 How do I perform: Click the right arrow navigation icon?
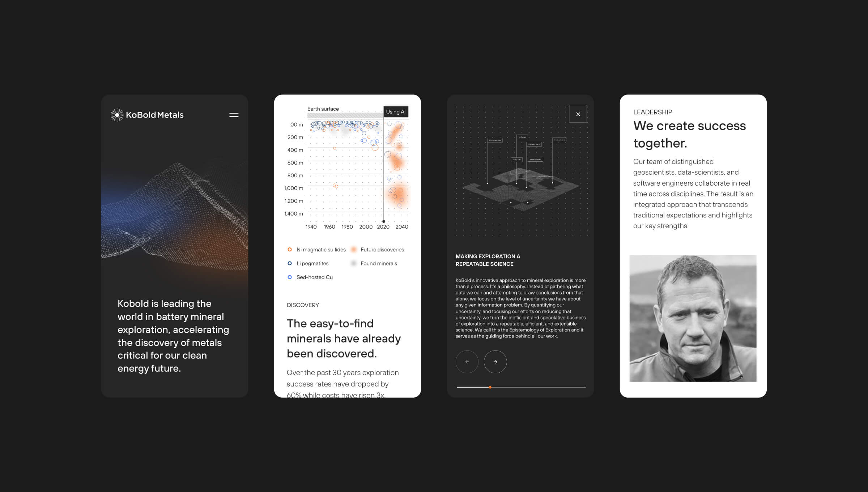tap(495, 361)
